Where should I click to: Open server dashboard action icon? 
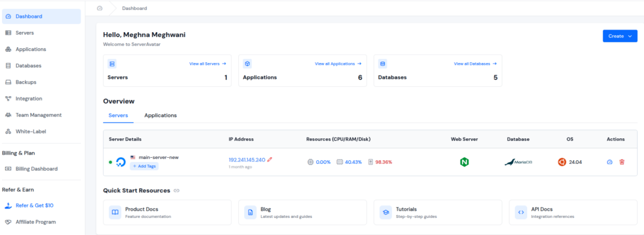pos(610,162)
